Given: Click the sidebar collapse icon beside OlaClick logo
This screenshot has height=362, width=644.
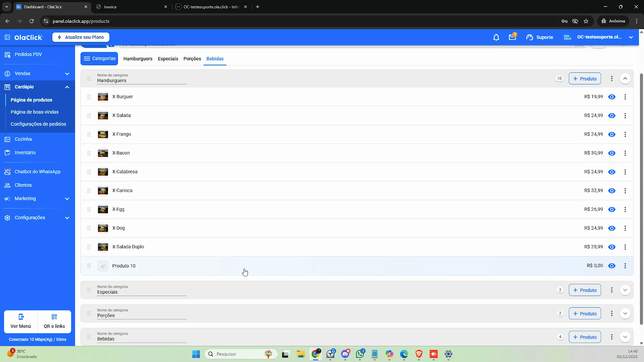Looking at the screenshot, I should [x=7, y=37].
